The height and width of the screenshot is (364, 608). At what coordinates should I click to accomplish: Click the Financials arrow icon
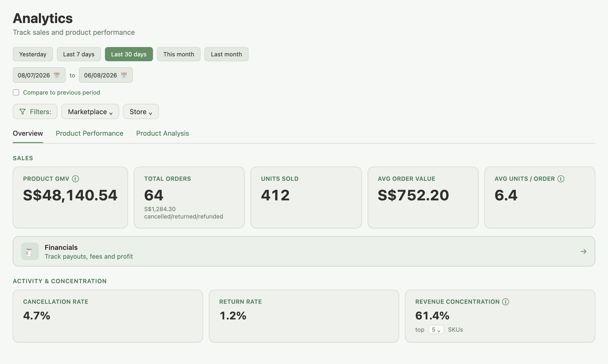(x=583, y=251)
